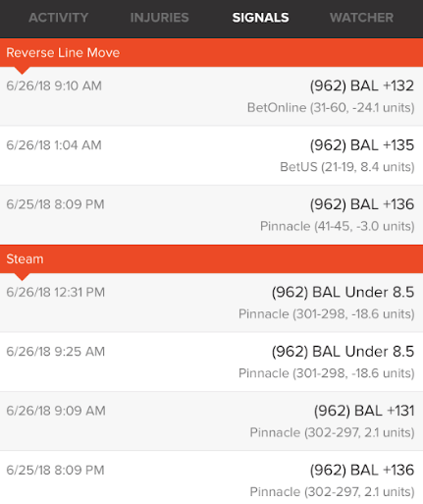This screenshot has width=423, height=504.
Task: Click the BetOnline (31-60, -24.1 units) text
Action: 331,108
